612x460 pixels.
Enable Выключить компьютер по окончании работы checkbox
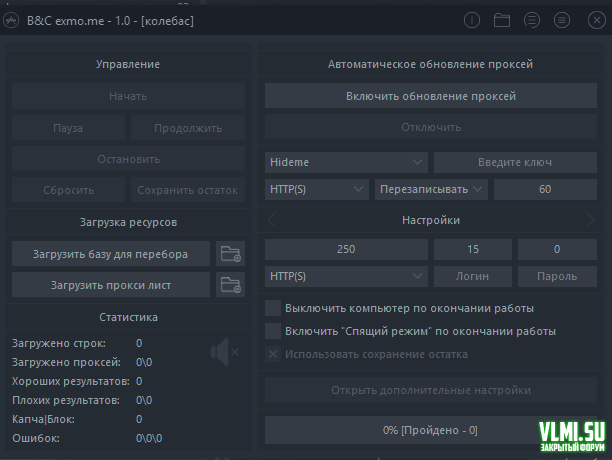pos(272,307)
